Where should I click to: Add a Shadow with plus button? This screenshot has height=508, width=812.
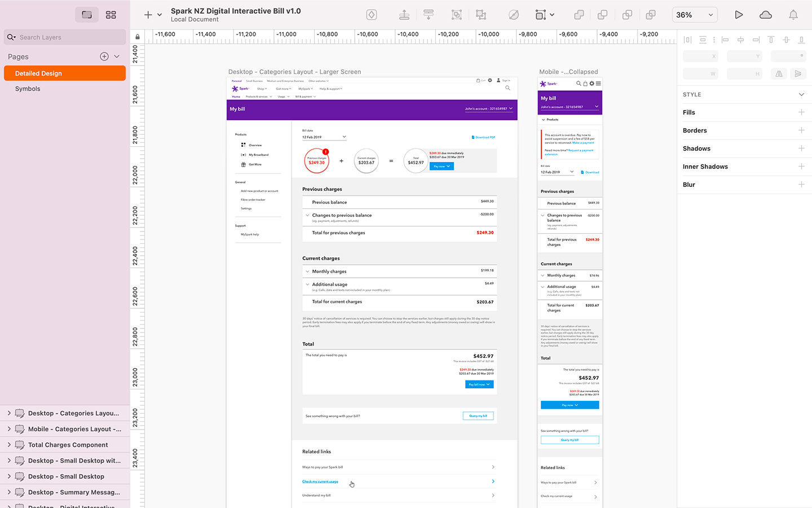pyautogui.click(x=801, y=148)
